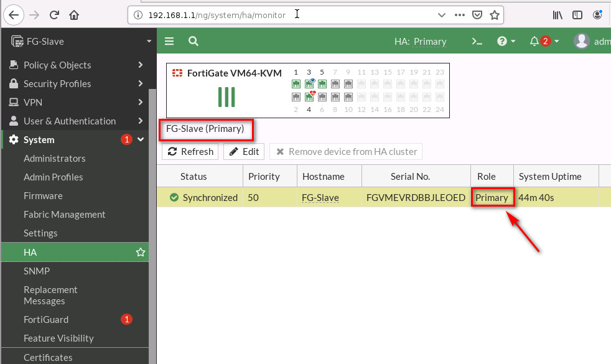Viewport: 611px width, 364px height.
Task: Open the search magnifier in the top bar
Action: (193, 41)
